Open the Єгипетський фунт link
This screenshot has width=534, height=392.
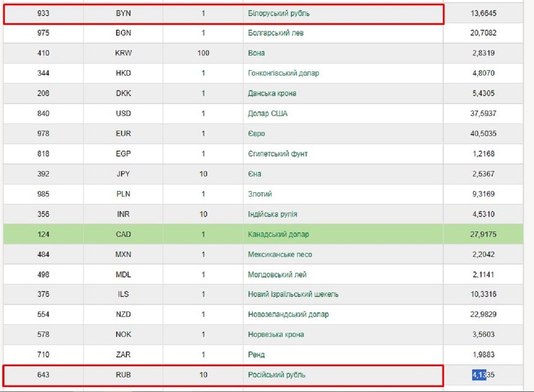278,154
